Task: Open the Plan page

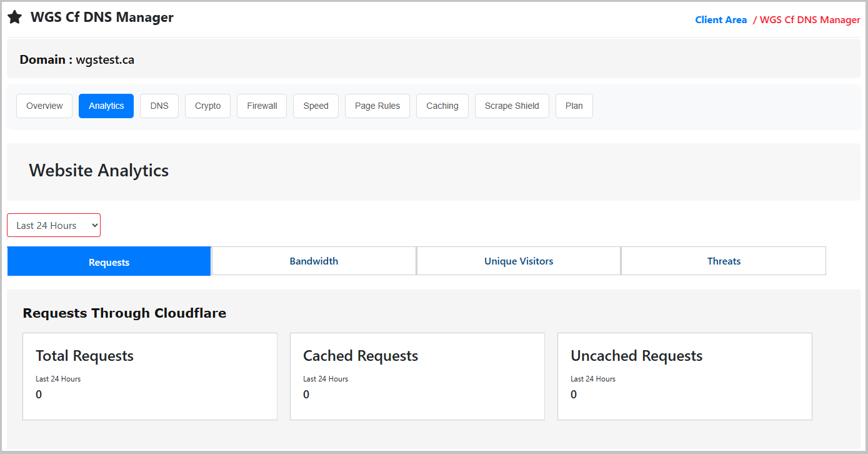Action: [574, 106]
